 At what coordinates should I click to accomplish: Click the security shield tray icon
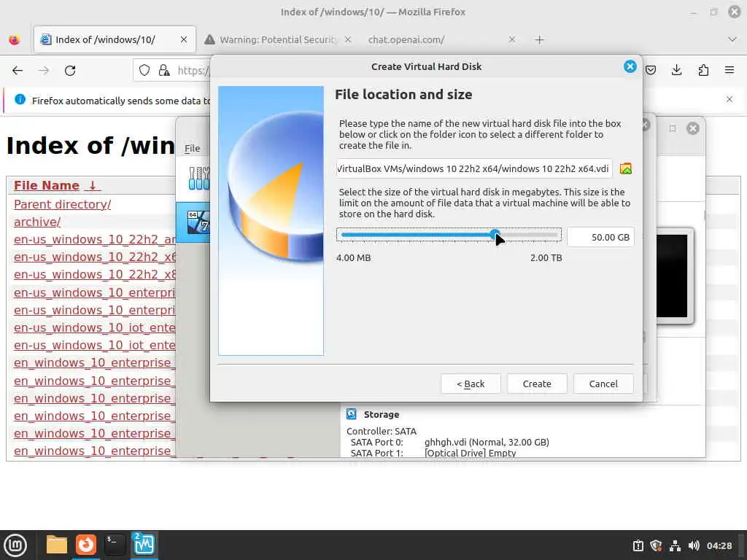(x=656, y=545)
